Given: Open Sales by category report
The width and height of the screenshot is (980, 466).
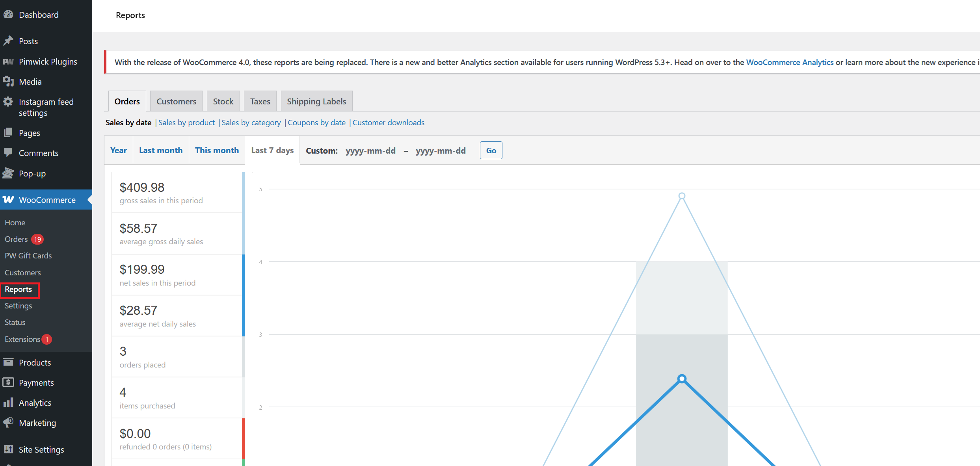Looking at the screenshot, I should tap(251, 123).
